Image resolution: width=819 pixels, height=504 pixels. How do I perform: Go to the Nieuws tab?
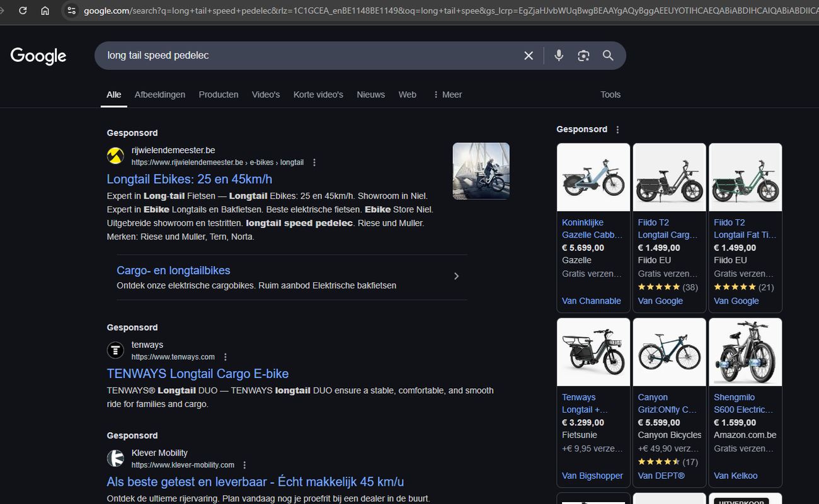tap(370, 94)
